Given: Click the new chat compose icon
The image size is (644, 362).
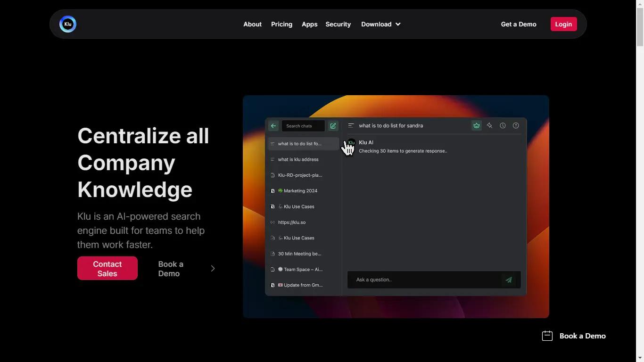Looking at the screenshot, I should pyautogui.click(x=333, y=126).
